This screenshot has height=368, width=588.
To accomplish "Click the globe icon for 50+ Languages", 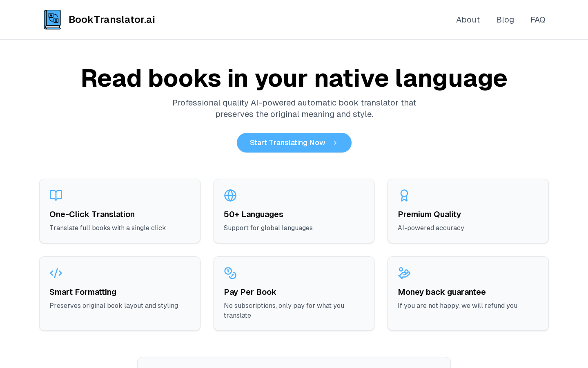I will tap(230, 195).
